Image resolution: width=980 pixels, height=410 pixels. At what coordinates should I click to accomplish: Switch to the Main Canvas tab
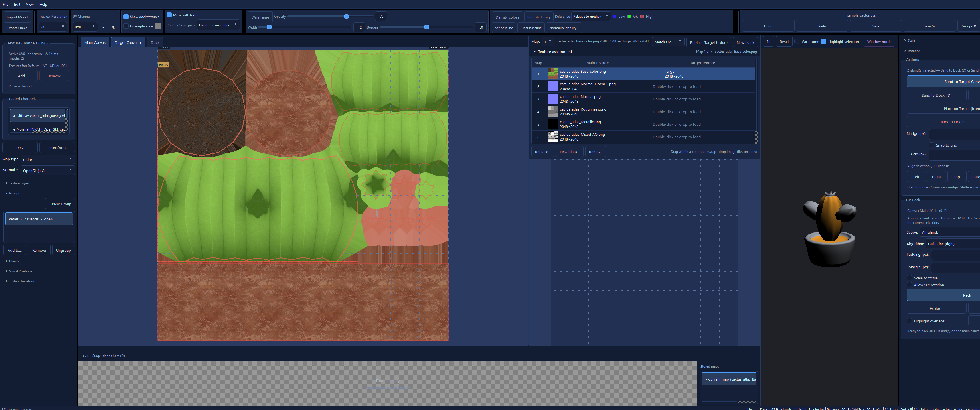(95, 42)
